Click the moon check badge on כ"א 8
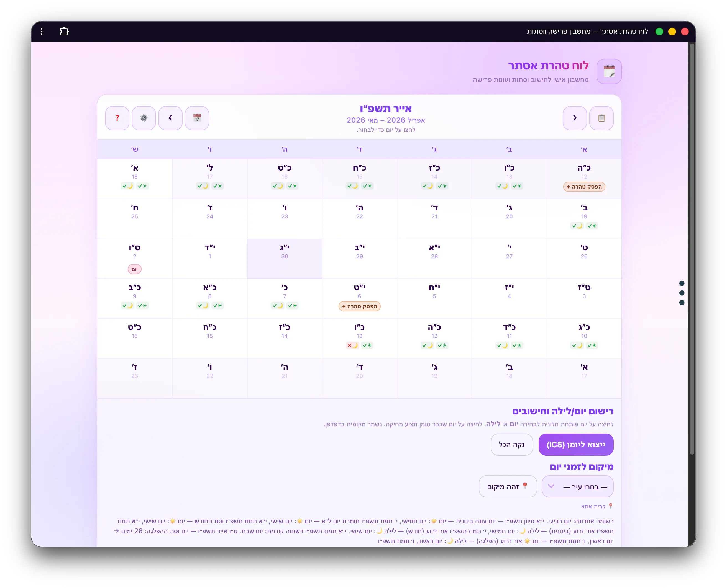 [203, 305]
